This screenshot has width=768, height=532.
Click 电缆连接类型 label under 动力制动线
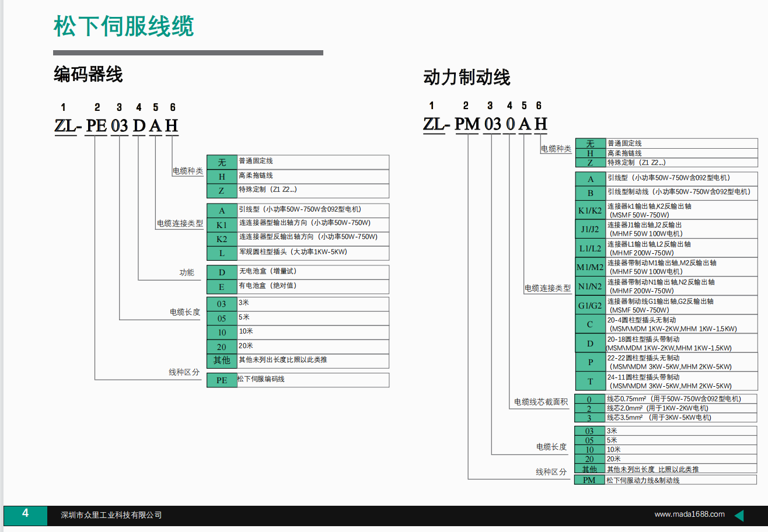click(x=547, y=288)
